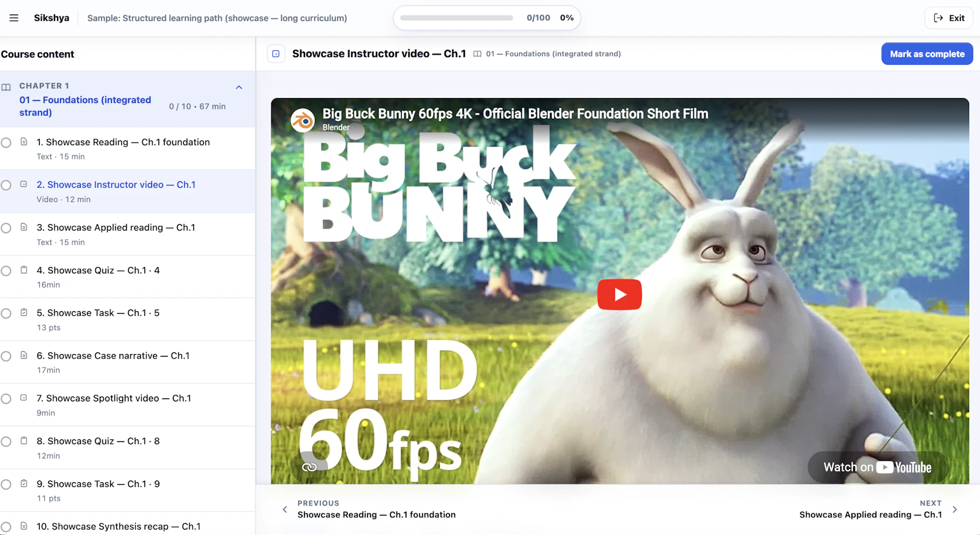The height and width of the screenshot is (535, 980).
Task: Click the book icon beside Chapter 1
Action: pyautogui.click(x=6, y=87)
